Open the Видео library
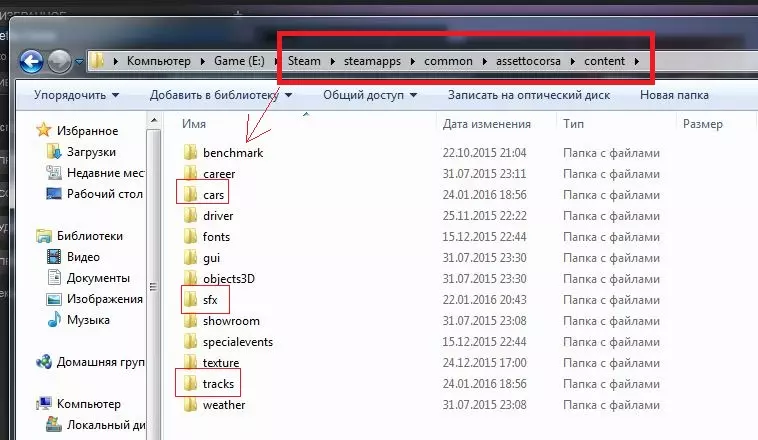Viewport: 758px width, 440px height. [x=73, y=257]
